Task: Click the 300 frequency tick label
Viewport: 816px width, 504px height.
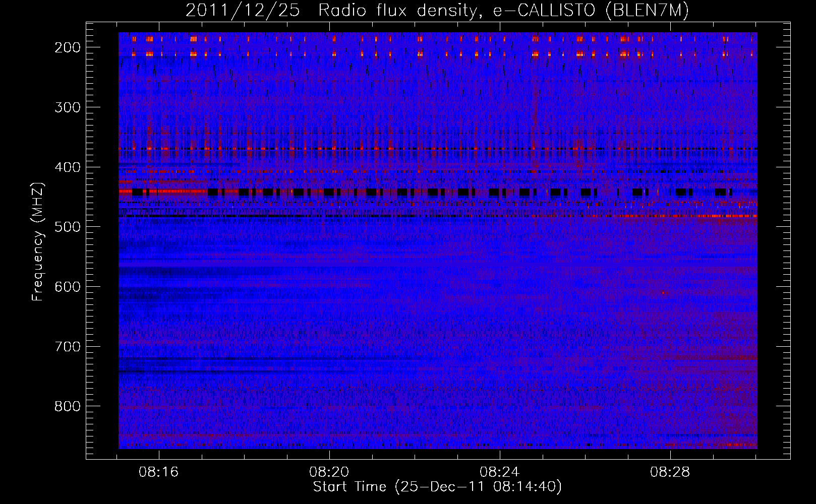Action: point(67,107)
